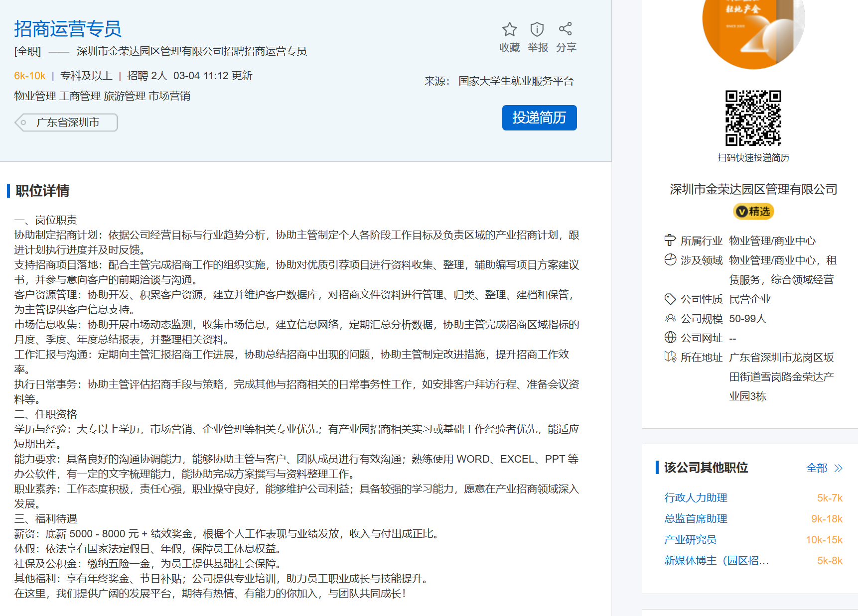
Task: Select the 广东省深圳市 location tag
Action: point(67,123)
